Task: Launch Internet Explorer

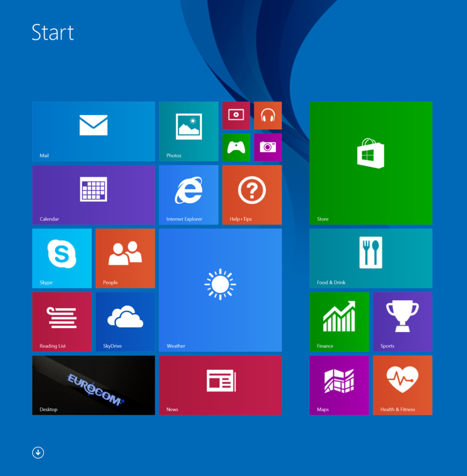Action: tap(189, 195)
